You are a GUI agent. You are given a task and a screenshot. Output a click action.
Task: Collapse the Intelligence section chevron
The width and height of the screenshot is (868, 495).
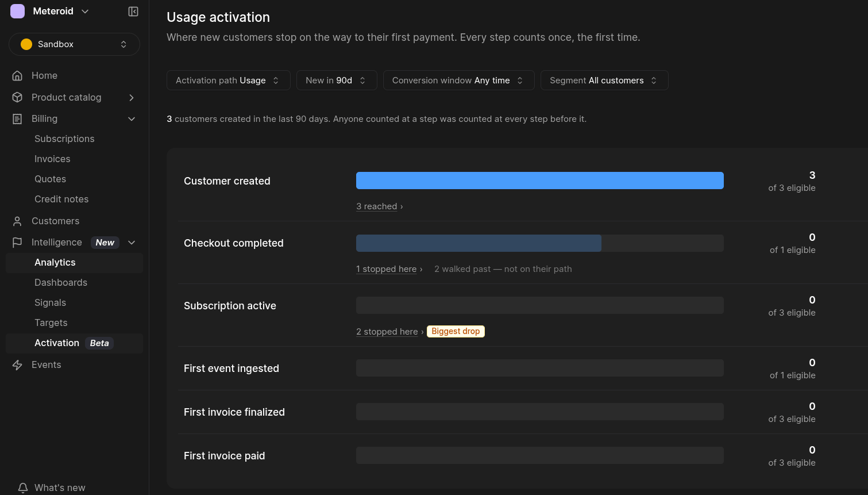click(x=132, y=243)
